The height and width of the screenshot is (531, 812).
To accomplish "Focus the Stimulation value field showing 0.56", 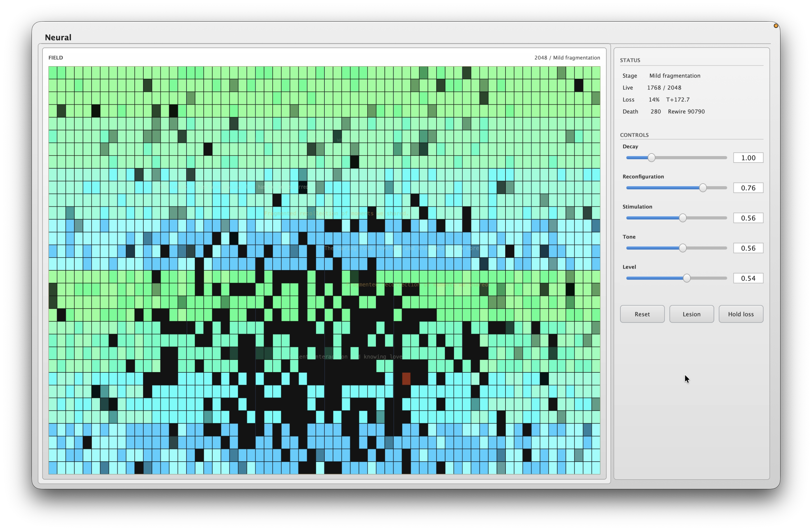I will click(748, 218).
